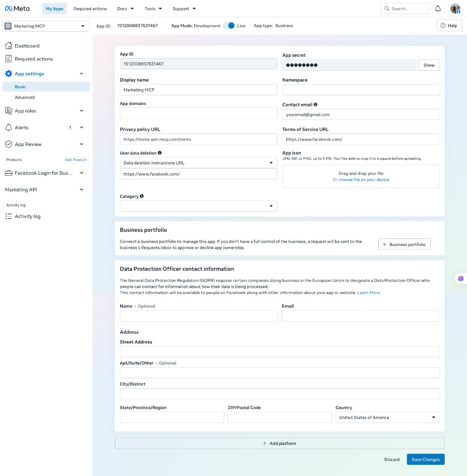Click Contact email info icon
Image resolution: width=467 pixels, height=476 pixels.
[316, 105]
